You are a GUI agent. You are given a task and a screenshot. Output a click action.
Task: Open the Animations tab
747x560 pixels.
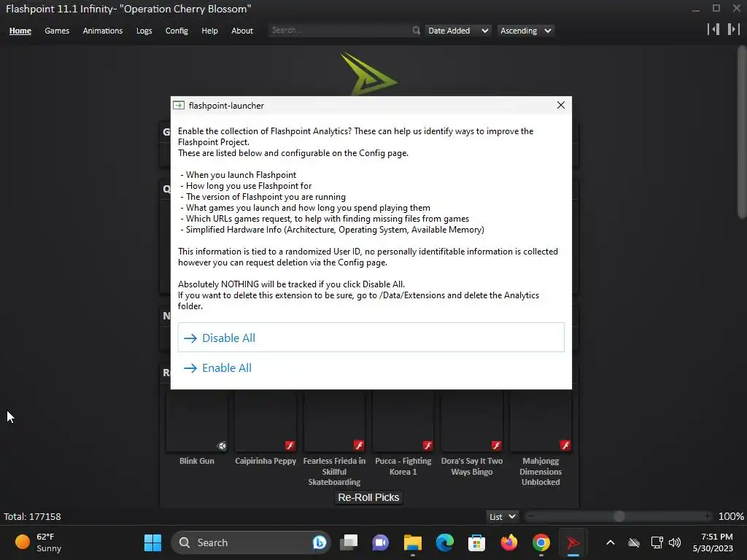pyautogui.click(x=102, y=31)
